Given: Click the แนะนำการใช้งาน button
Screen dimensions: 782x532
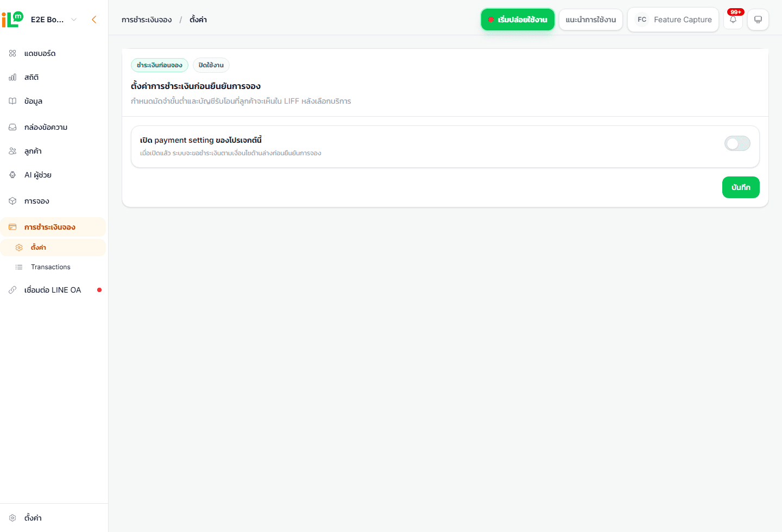Looking at the screenshot, I should tap(591, 20).
